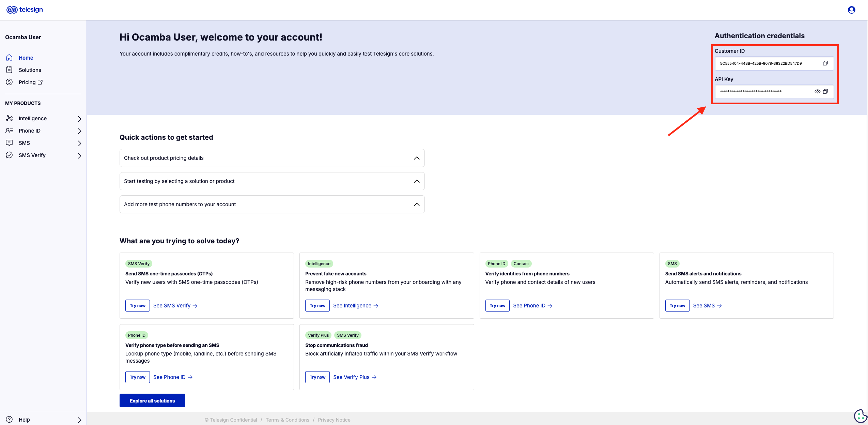Image resolution: width=868 pixels, height=425 pixels.
Task: Click the Verify Plus tag on fraud card
Action: (319, 335)
